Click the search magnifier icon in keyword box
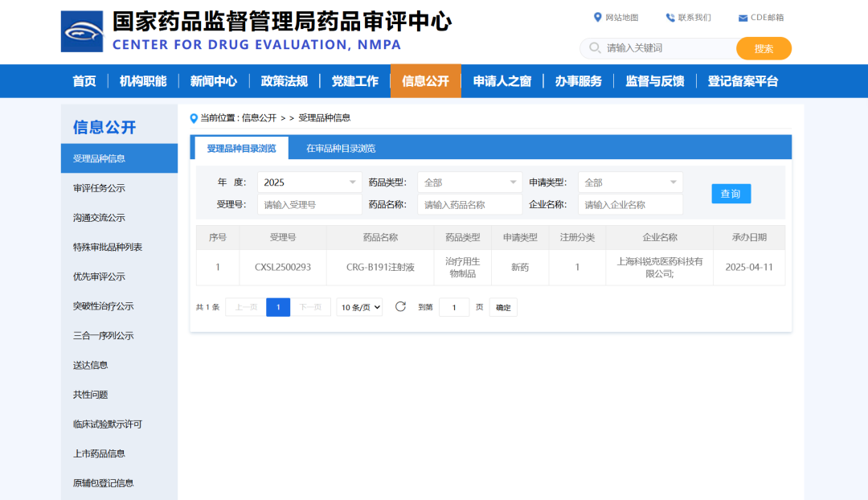Image resolution: width=868 pixels, height=500 pixels. tap(593, 48)
